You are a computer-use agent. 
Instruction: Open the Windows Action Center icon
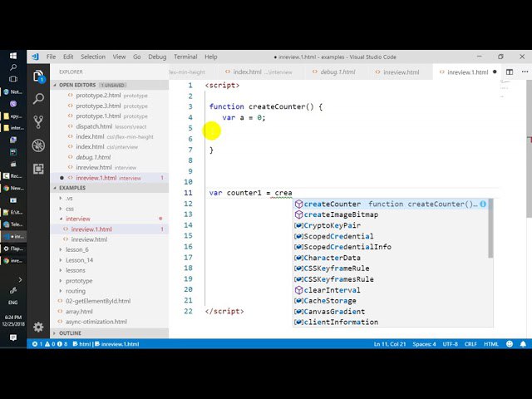[13, 337]
